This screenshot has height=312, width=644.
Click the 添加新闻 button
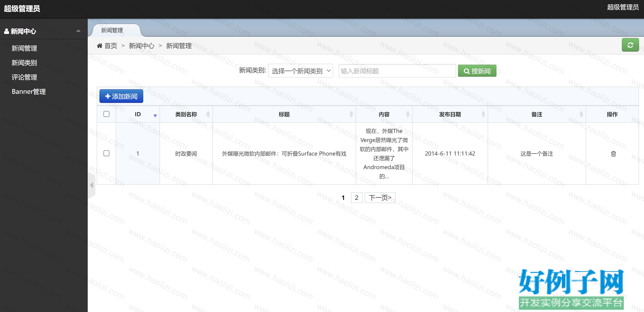pos(121,96)
